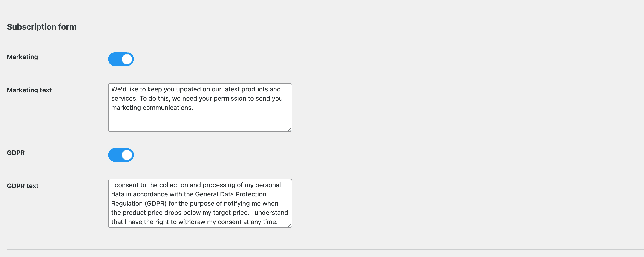
Task: Click the "GDPR text" field label
Action: point(23,186)
